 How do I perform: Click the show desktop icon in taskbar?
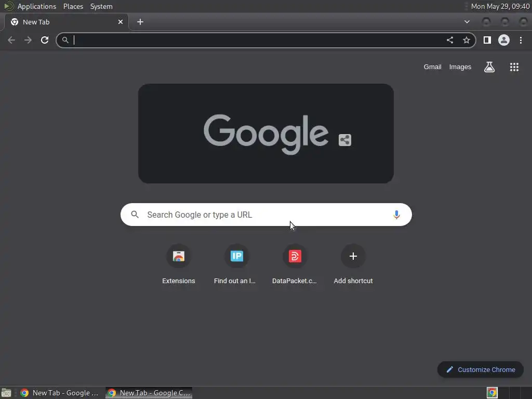point(6,393)
